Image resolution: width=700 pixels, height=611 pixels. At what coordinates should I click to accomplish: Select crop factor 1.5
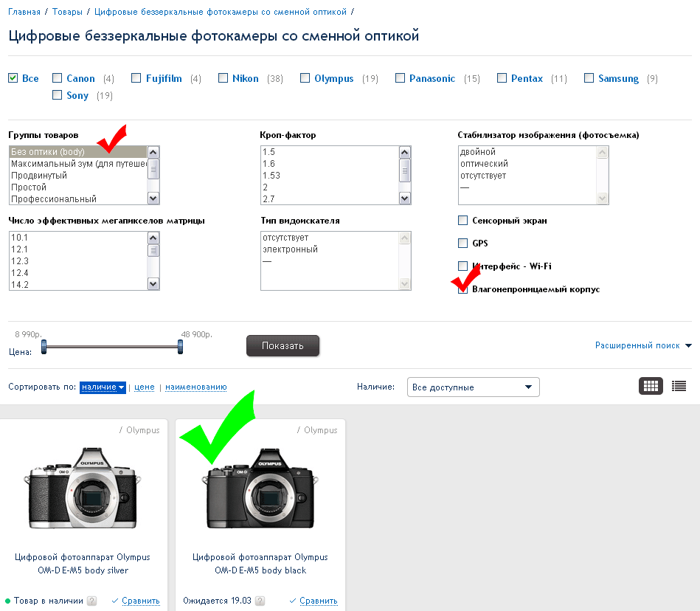[x=330, y=151]
